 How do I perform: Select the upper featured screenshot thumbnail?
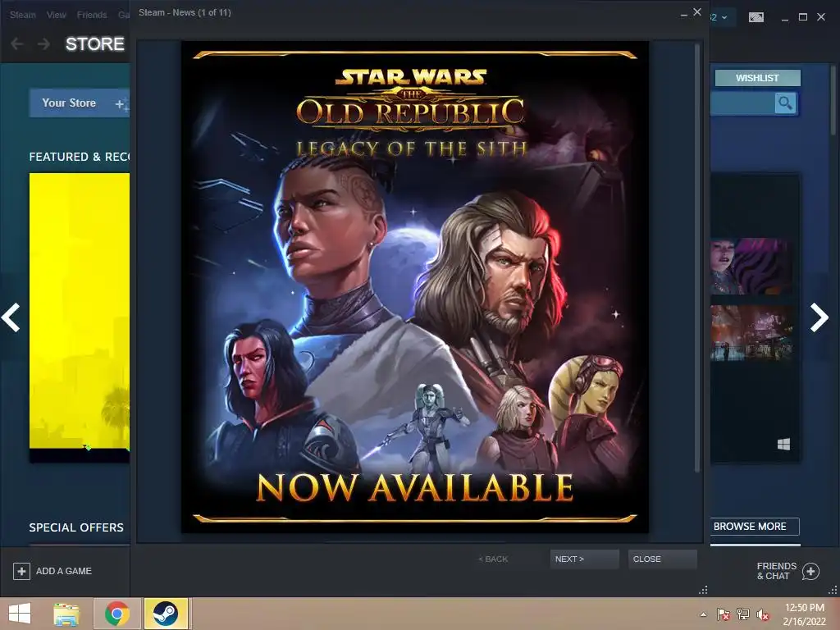click(x=751, y=267)
